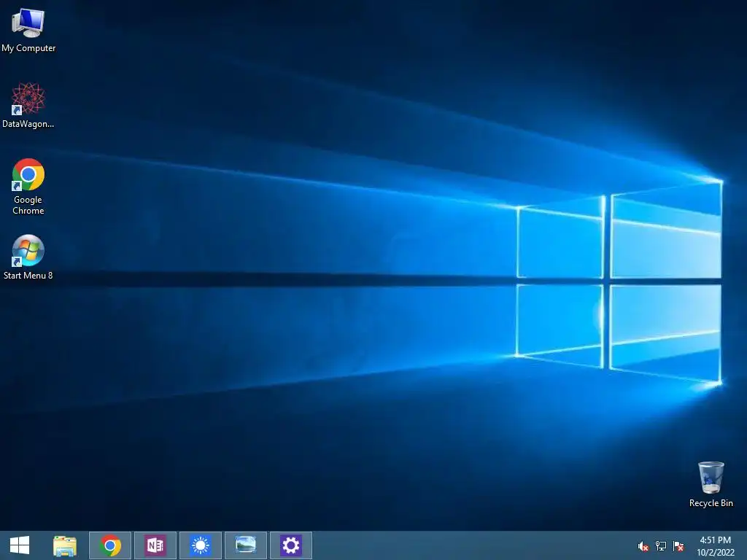Click the Action Center flag tray icon
This screenshot has width=747, height=560.
coord(678,546)
